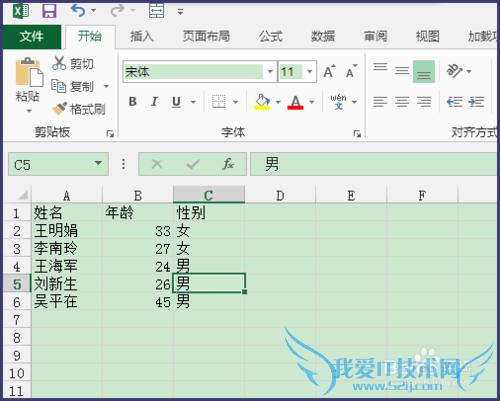The height and width of the screenshot is (401, 500).
Task: Select column C header
Action: pos(209,195)
